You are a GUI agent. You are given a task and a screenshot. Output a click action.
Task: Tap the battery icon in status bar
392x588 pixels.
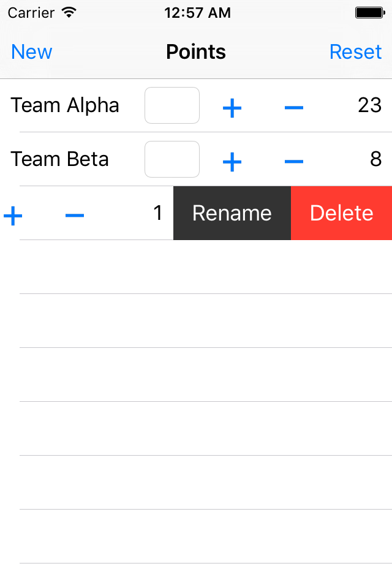(370, 13)
